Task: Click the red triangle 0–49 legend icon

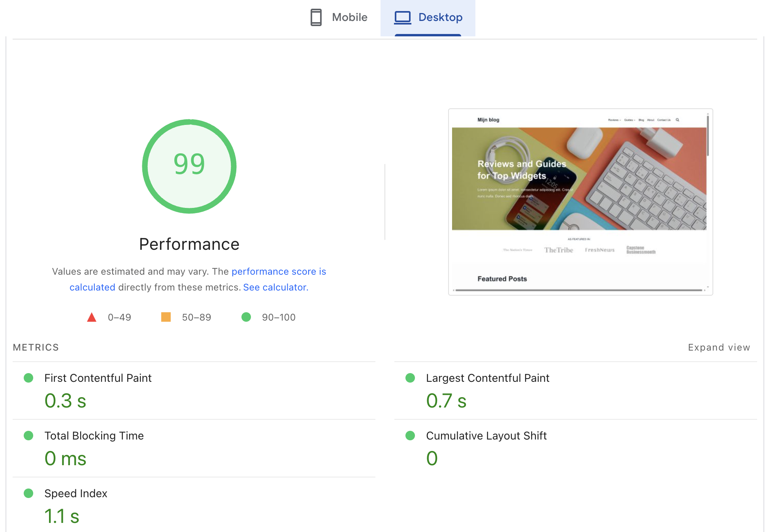Action: 92,317
